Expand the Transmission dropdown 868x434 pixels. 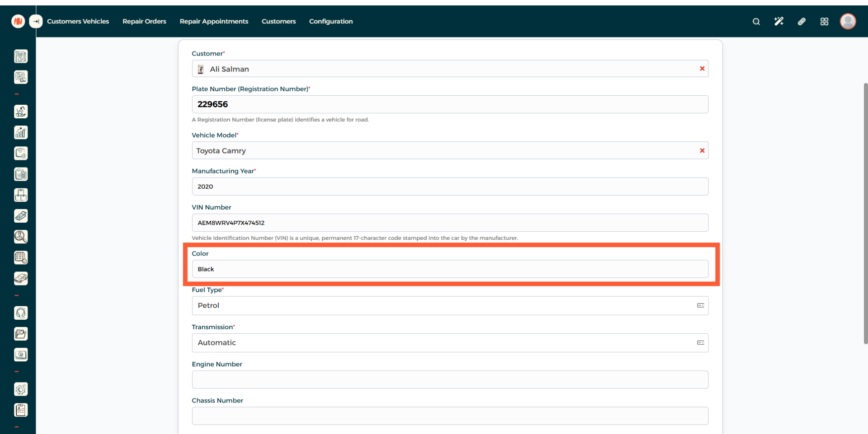449,343
